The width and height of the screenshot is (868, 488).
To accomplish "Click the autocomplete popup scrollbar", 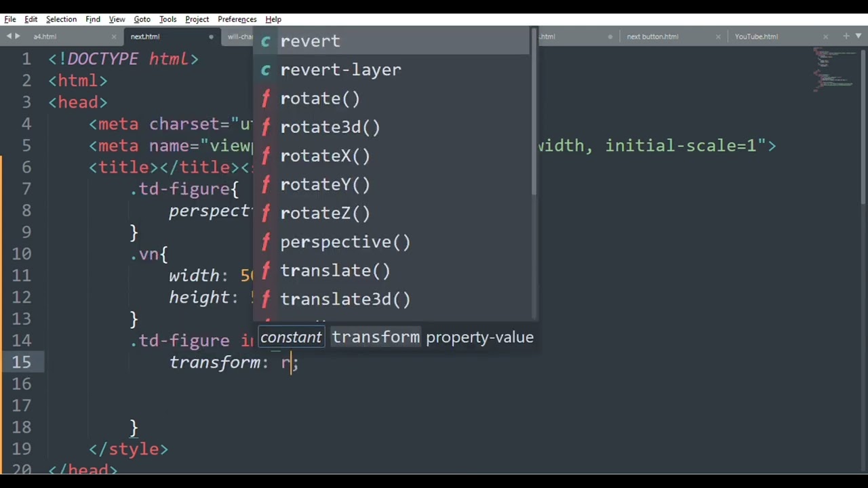I will pos(534,112).
